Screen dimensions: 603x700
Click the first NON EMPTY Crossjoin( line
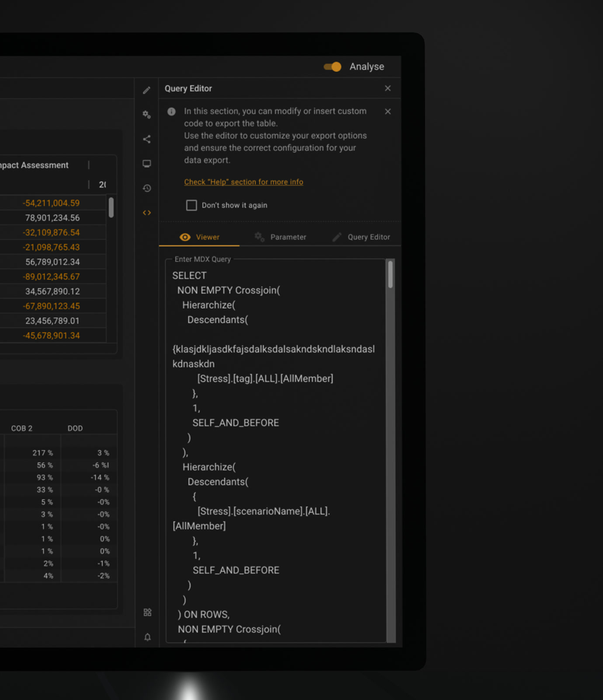click(229, 290)
